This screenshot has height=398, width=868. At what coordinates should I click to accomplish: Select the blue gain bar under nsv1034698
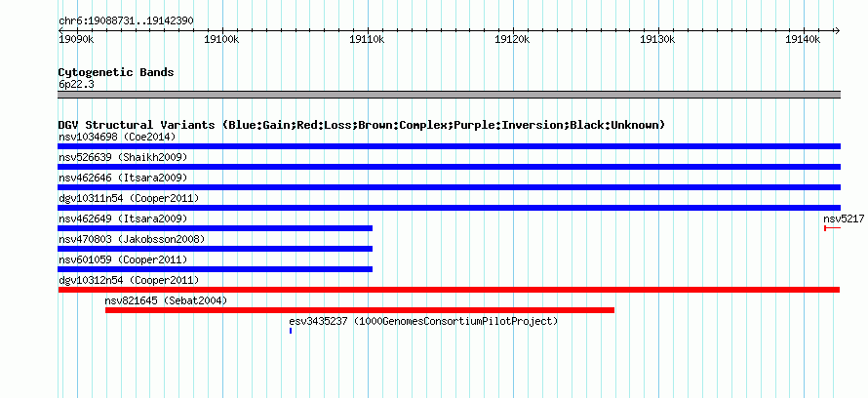point(449,146)
